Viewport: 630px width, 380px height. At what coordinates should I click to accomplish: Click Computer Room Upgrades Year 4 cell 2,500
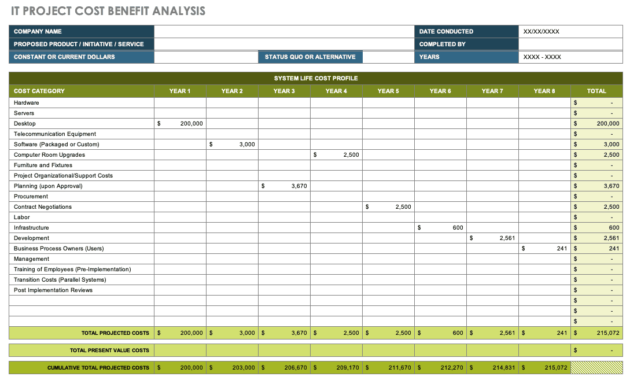point(336,155)
